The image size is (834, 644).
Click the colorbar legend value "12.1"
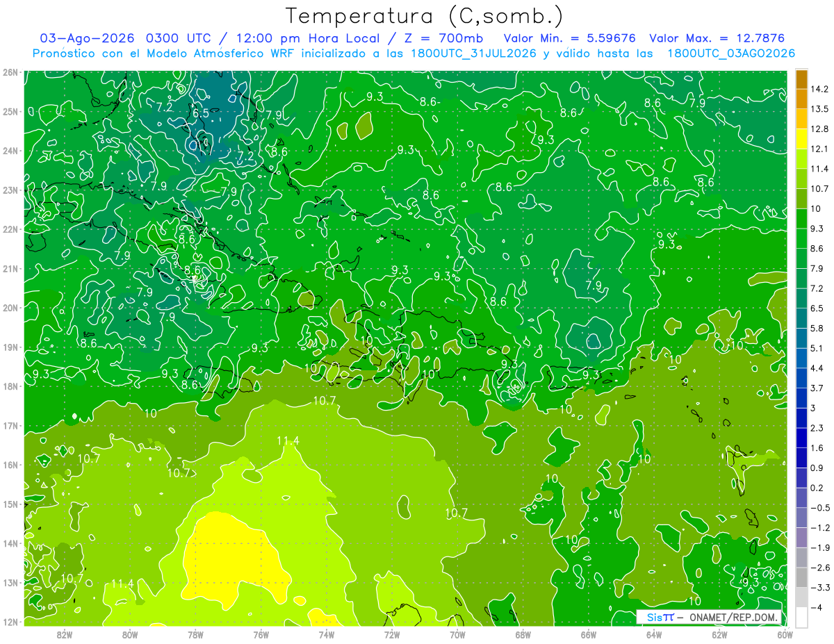pyautogui.click(x=819, y=149)
